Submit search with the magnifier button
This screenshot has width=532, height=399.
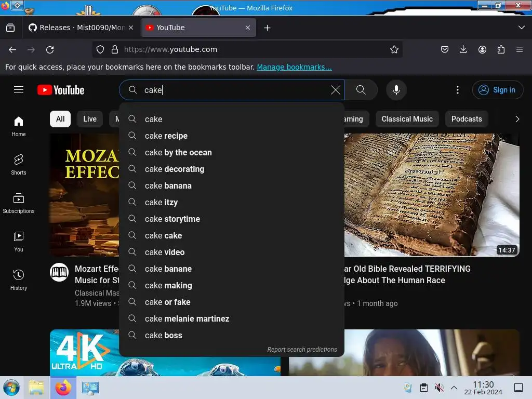[x=361, y=90]
